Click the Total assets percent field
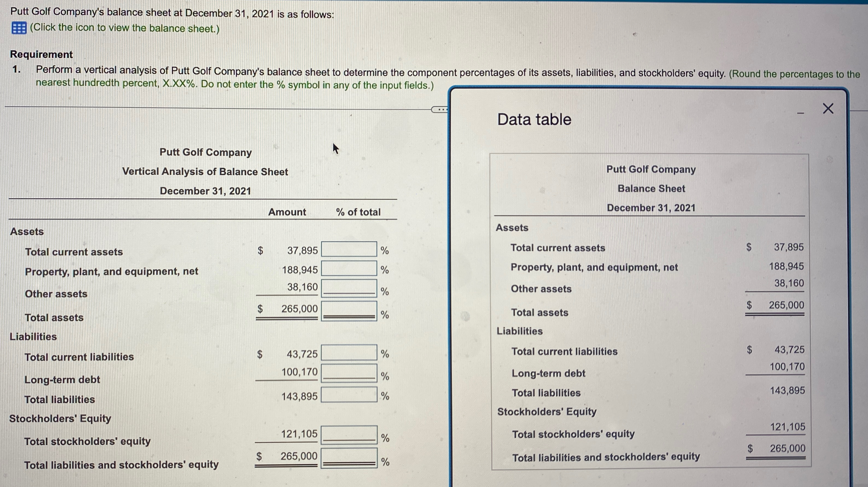The image size is (868, 487). pyautogui.click(x=349, y=311)
